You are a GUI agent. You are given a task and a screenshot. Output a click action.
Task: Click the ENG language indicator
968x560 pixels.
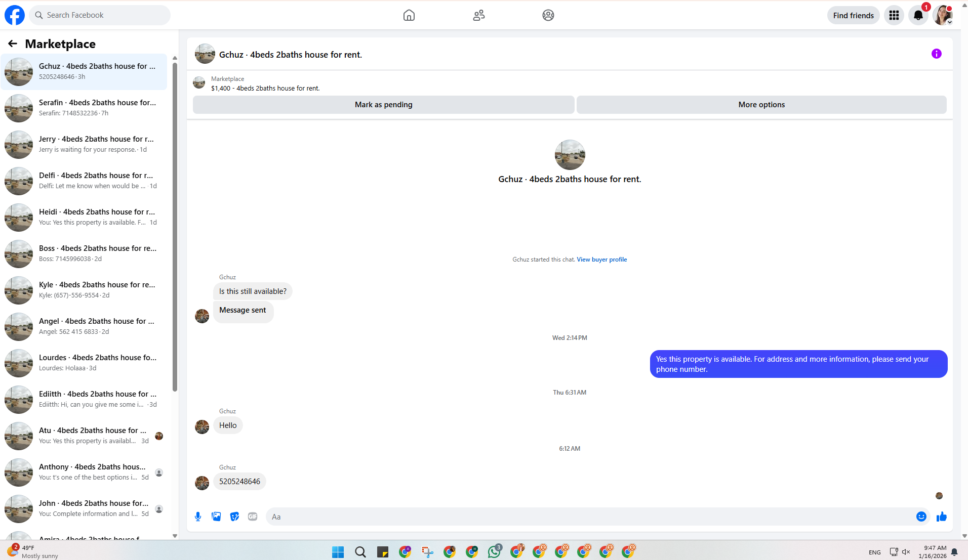click(874, 552)
